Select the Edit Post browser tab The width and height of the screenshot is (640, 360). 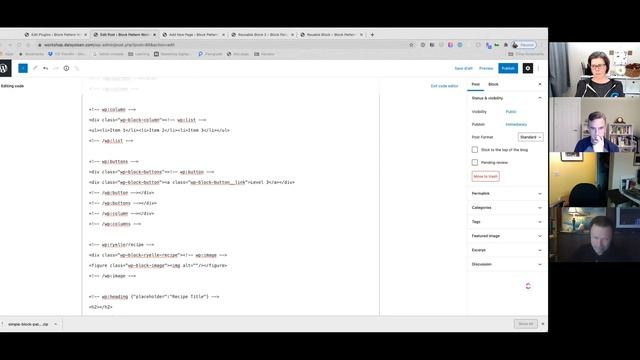124,35
